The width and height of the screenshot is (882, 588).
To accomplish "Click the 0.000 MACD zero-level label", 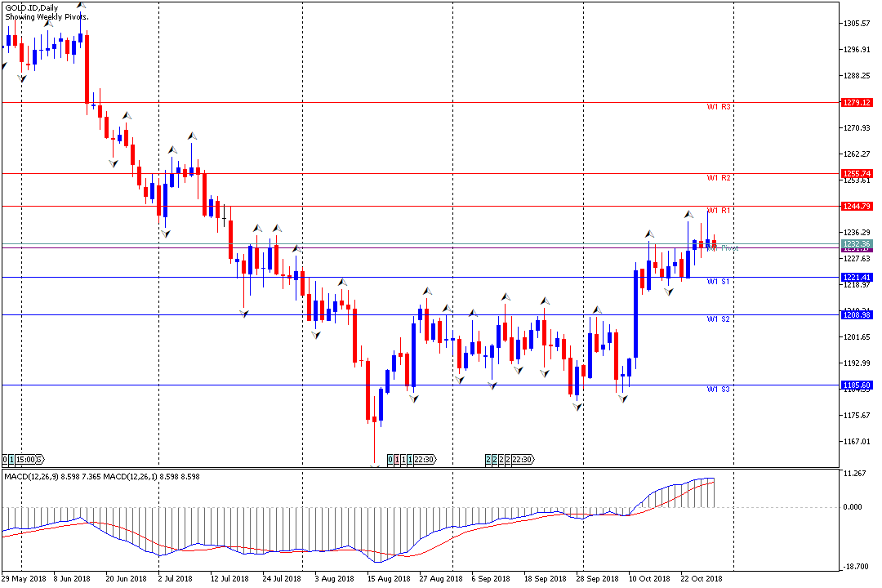I will pyautogui.click(x=854, y=507).
